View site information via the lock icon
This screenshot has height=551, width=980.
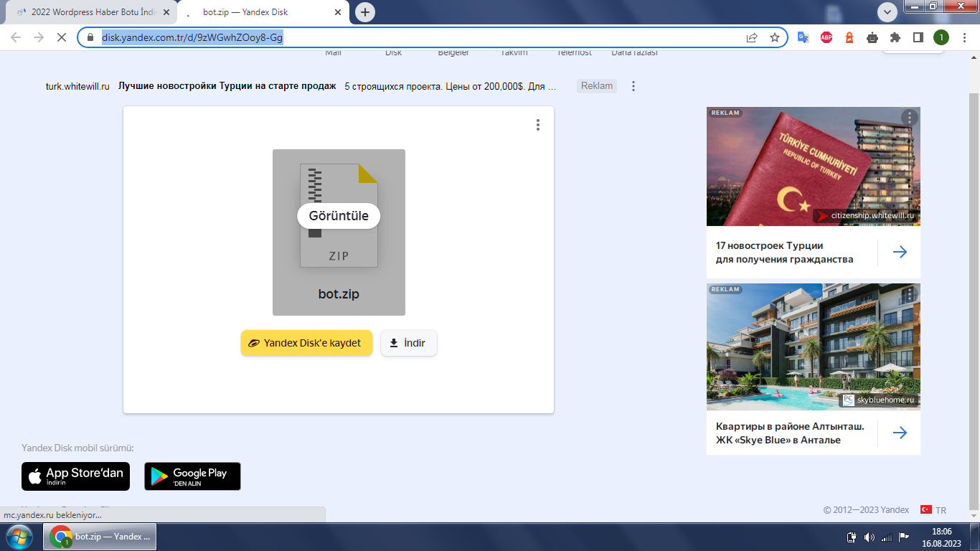[90, 37]
